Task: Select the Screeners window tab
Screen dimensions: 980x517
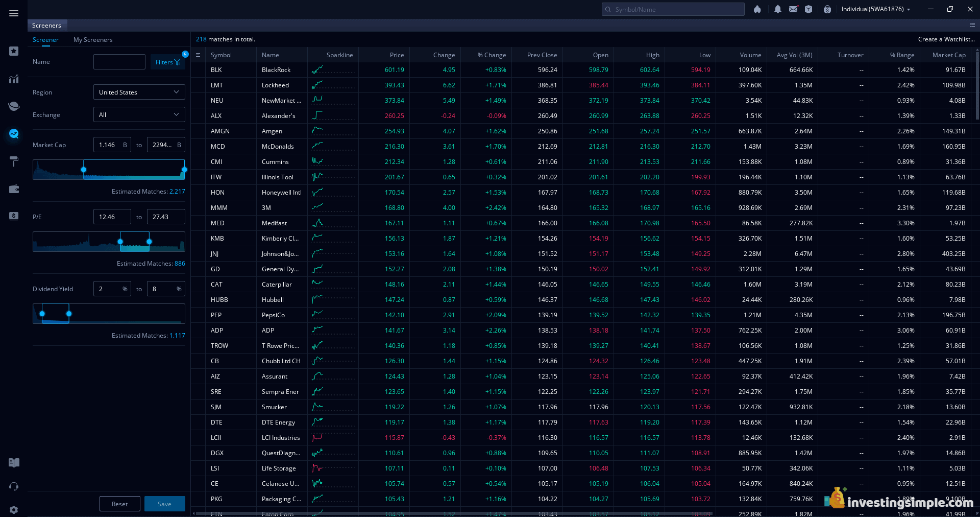Action: tap(47, 25)
